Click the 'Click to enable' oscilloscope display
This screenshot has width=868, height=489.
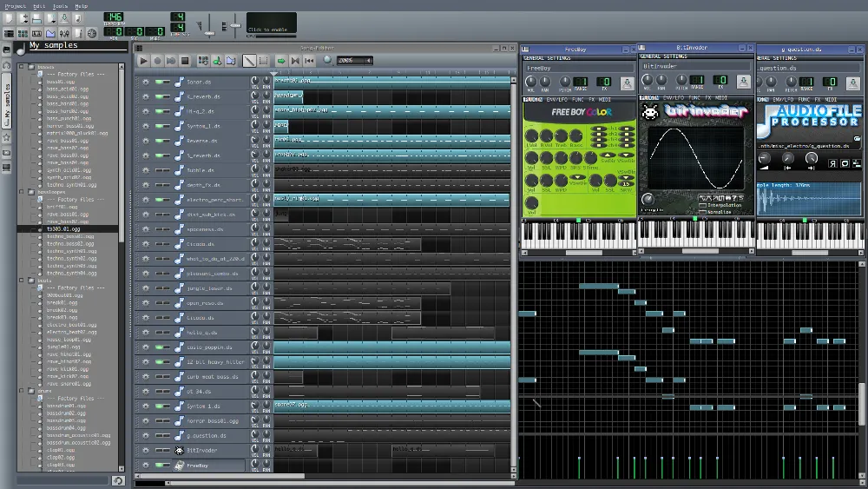(271, 23)
